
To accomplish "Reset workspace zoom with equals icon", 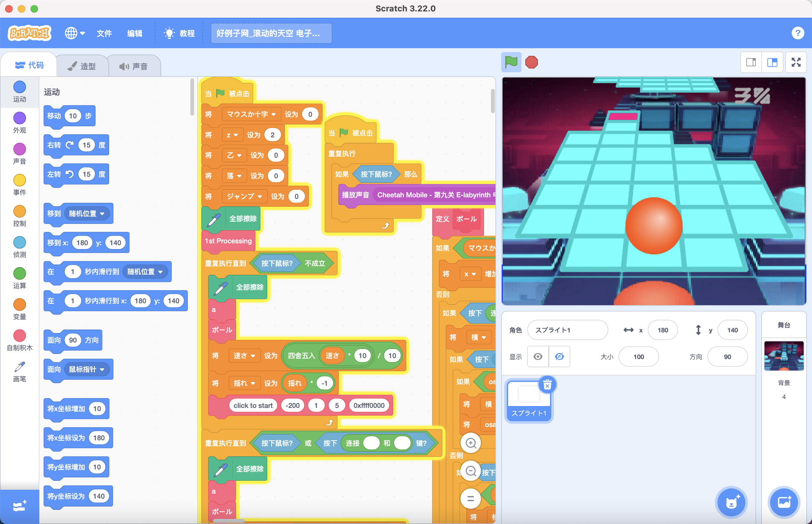I will (471, 499).
